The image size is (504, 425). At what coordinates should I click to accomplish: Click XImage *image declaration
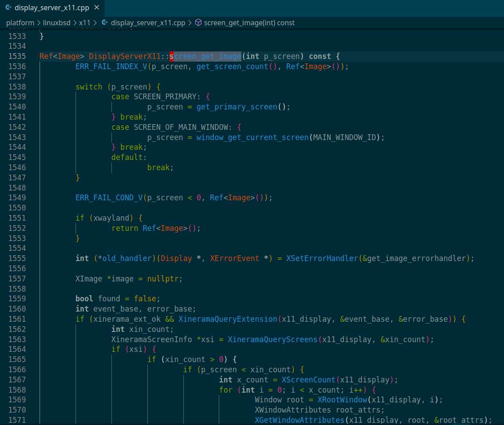click(x=104, y=279)
